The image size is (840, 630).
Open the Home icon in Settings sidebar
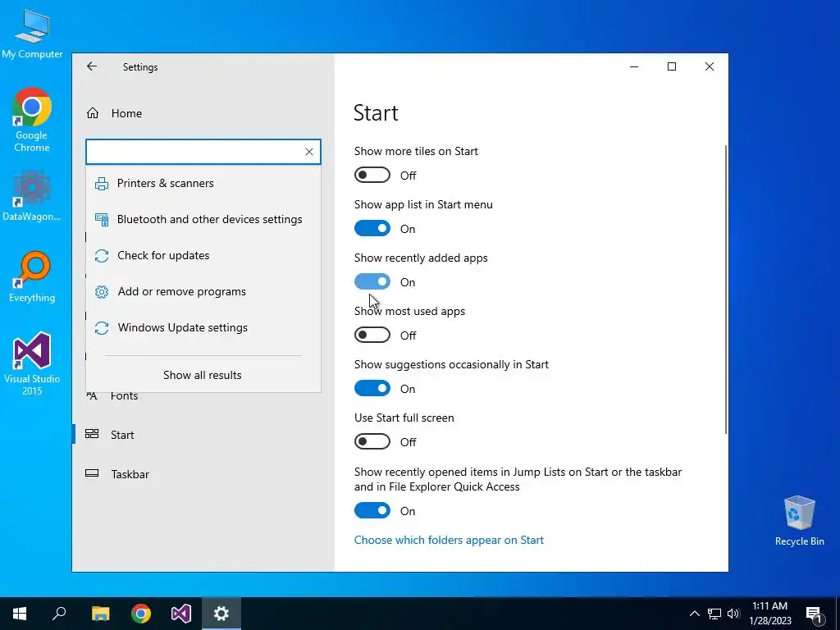[93, 113]
